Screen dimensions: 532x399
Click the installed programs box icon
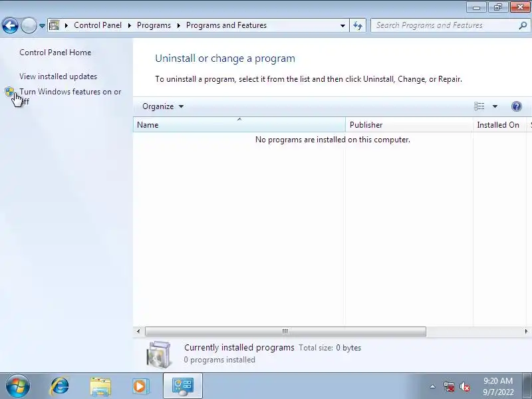(x=159, y=354)
